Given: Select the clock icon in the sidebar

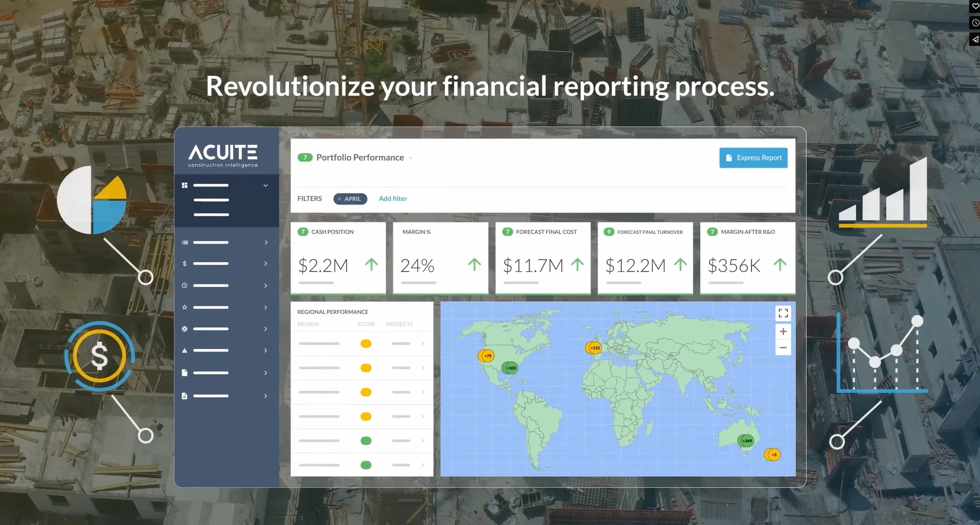Looking at the screenshot, I should [185, 285].
